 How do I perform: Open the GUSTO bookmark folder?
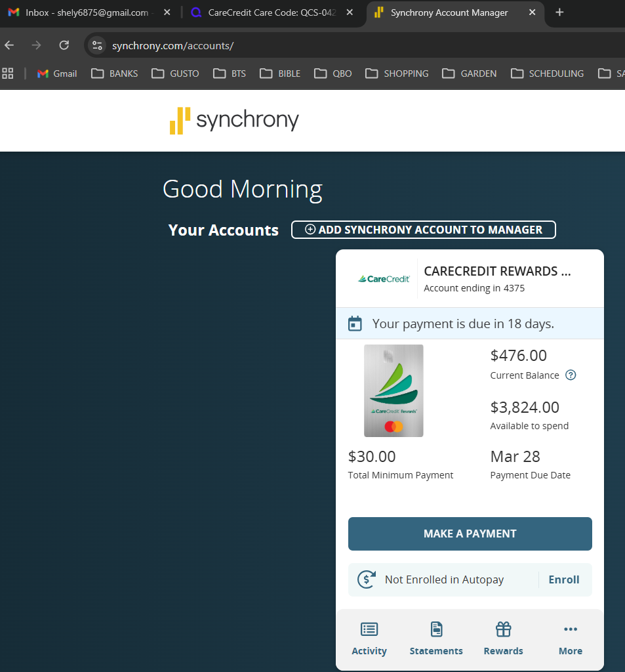(x=175, y=73)
